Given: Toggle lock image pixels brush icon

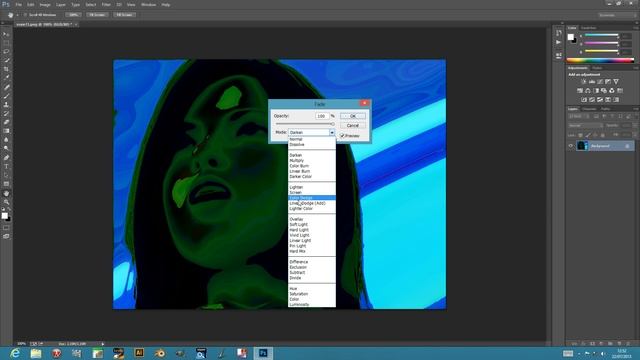Looking at the screenshot, I should click(x=588, y=135).
